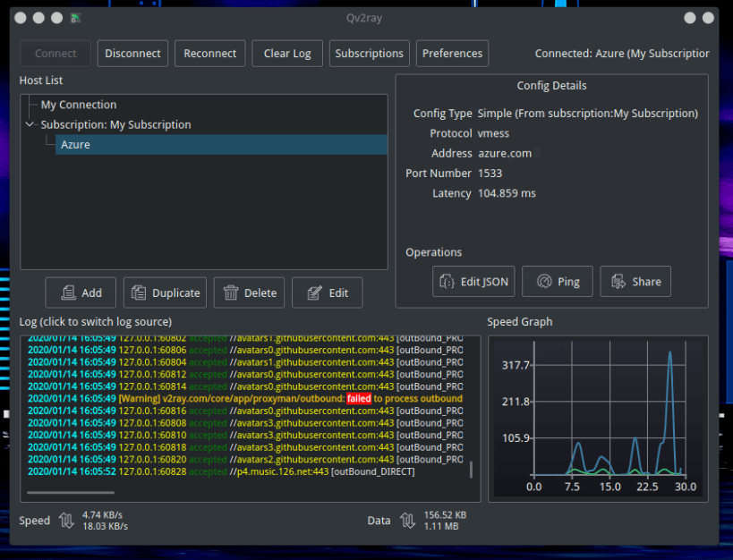Click the 156.52 KB data value
This screenshot has height=560, width=733.
pyautogui.click(x=445, y=514)
